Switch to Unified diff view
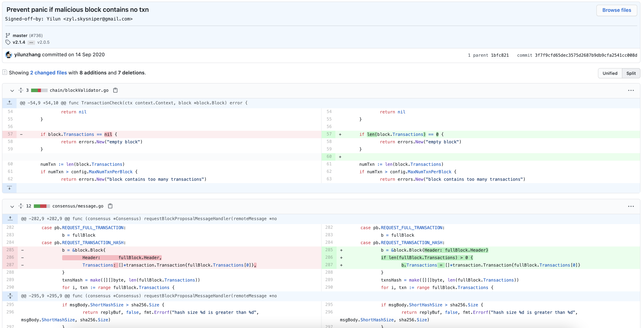This screenshot has width=644, height=328. [x=610, y=73]
